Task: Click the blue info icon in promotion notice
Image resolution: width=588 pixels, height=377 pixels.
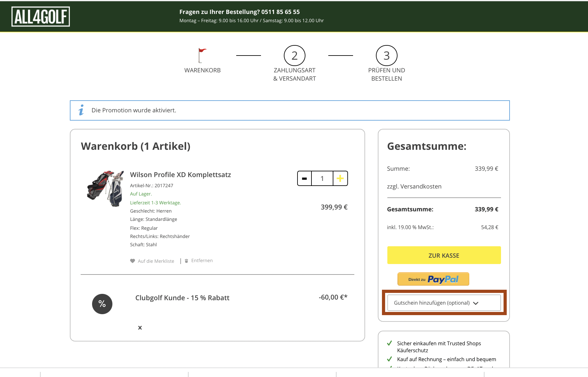Action: point(81,110)
